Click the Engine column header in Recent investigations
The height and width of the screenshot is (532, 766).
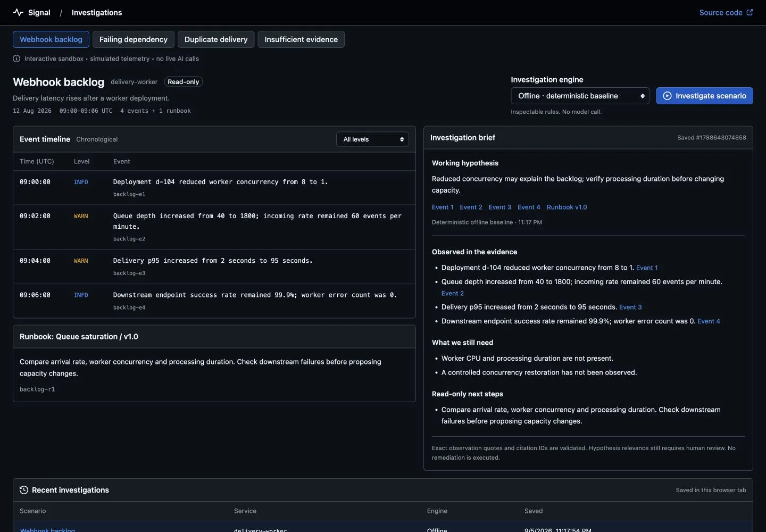(437, 511)
